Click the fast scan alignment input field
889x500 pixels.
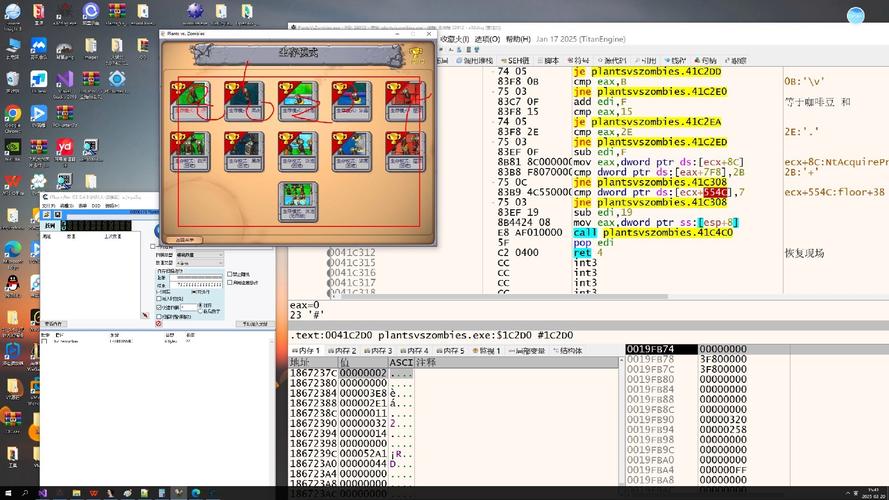(189, 307)
